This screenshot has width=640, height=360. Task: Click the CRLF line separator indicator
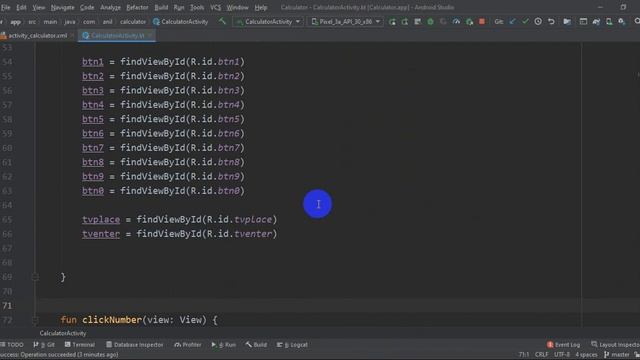[x=542, y=355]
